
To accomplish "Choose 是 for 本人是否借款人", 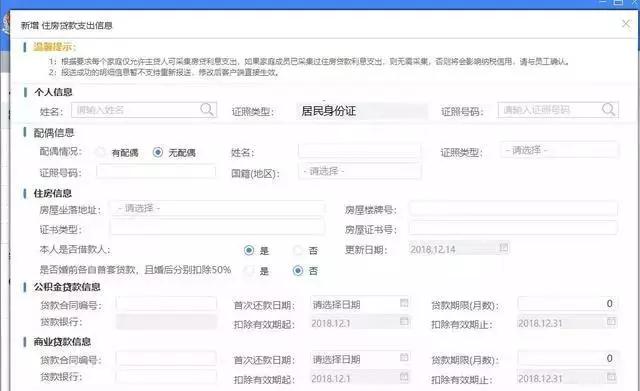I will pos(249,250).
